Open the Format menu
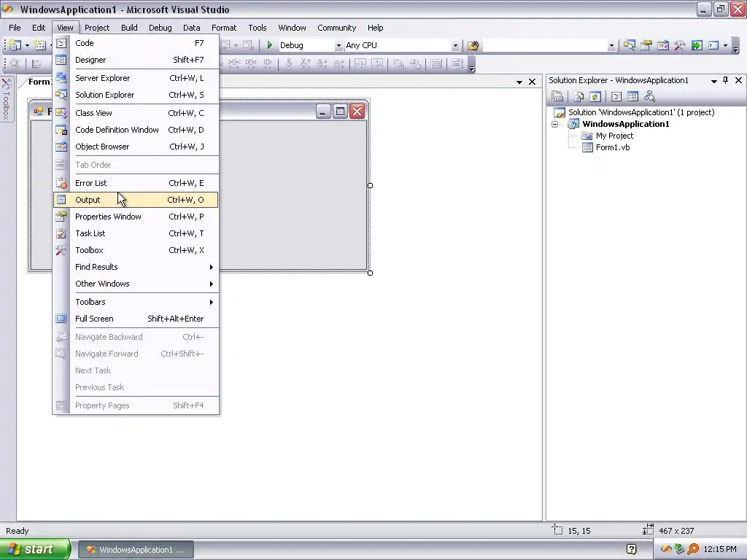 click(224, 28)
